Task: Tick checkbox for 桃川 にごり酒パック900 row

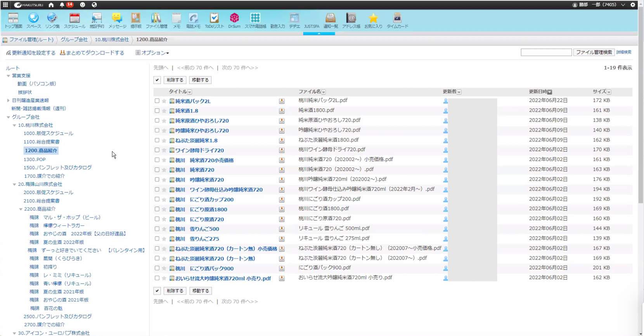Action: (x=157, y=268)
